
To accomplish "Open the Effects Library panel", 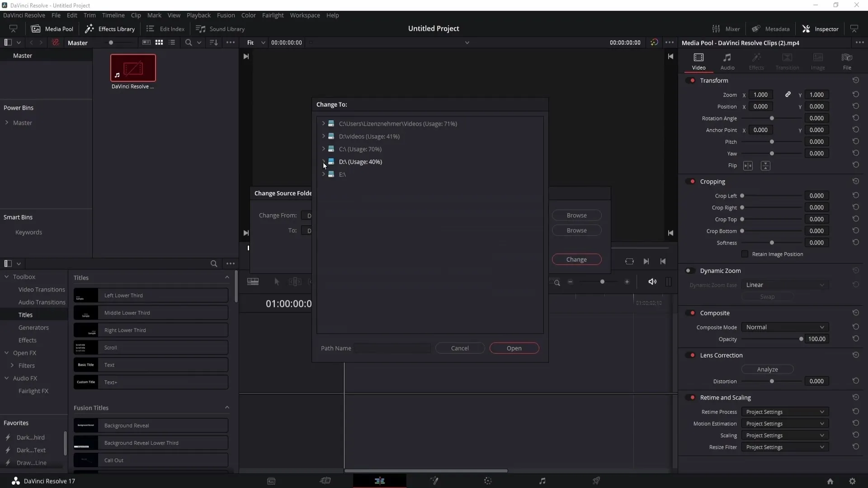I will [111, 28].
